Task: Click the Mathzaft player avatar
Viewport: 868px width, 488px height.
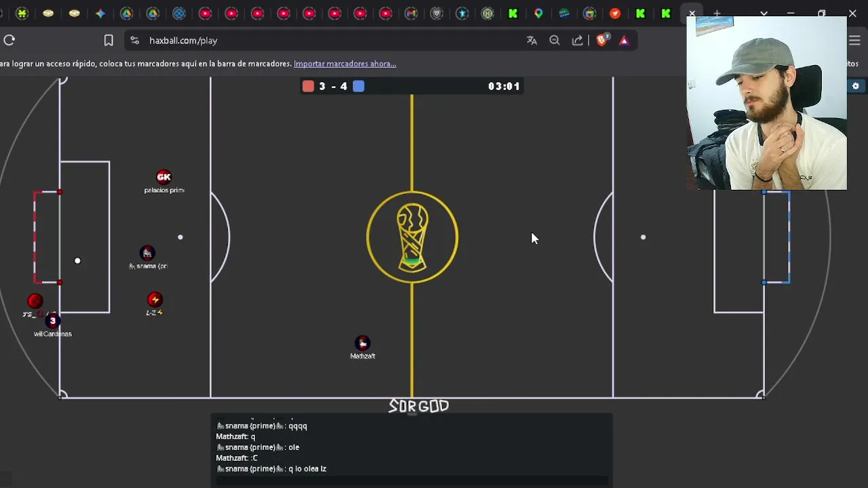Action: pos(363,343)
